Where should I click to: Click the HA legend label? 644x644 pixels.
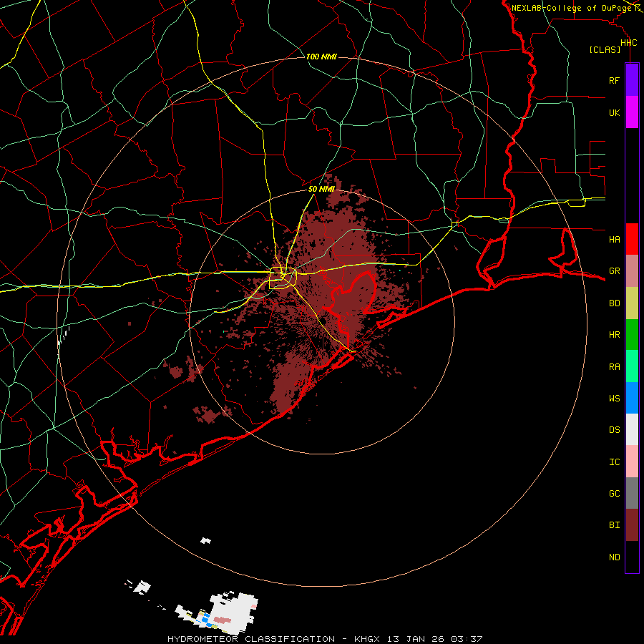coord(614,240)
